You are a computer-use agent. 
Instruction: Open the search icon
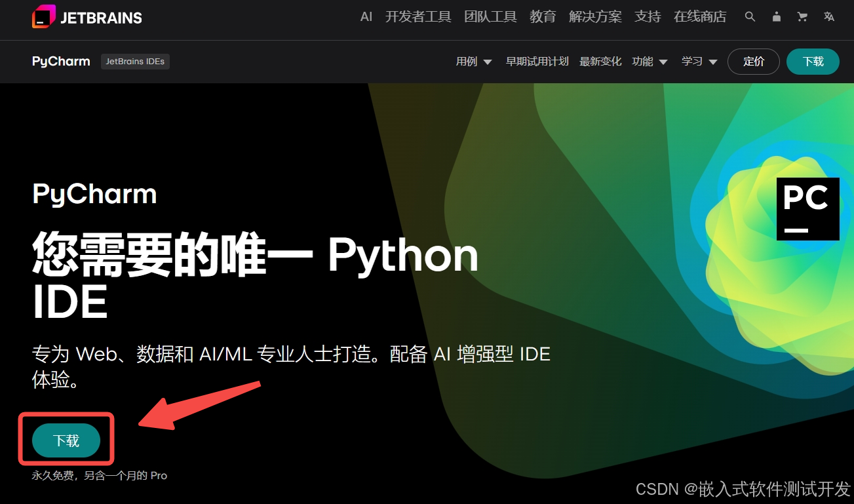[750, 16]
